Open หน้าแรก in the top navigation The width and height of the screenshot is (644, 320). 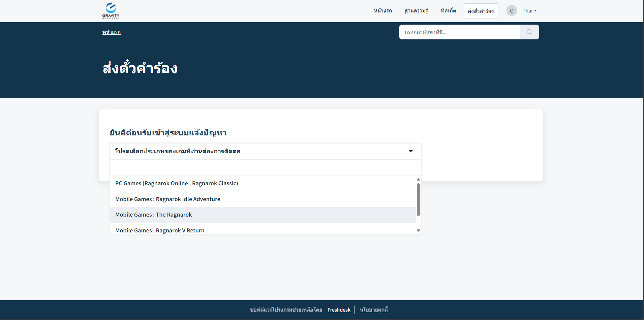(x=383, y=11)
